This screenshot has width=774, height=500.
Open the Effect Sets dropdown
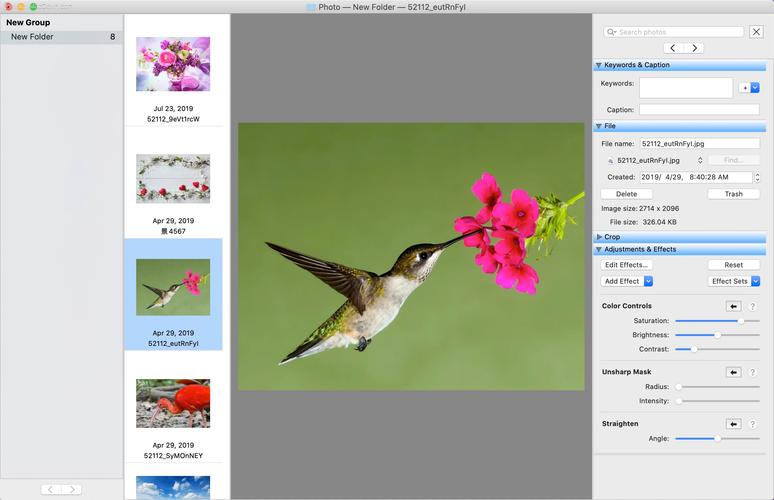pyautogui.click(x=734, y=281)
